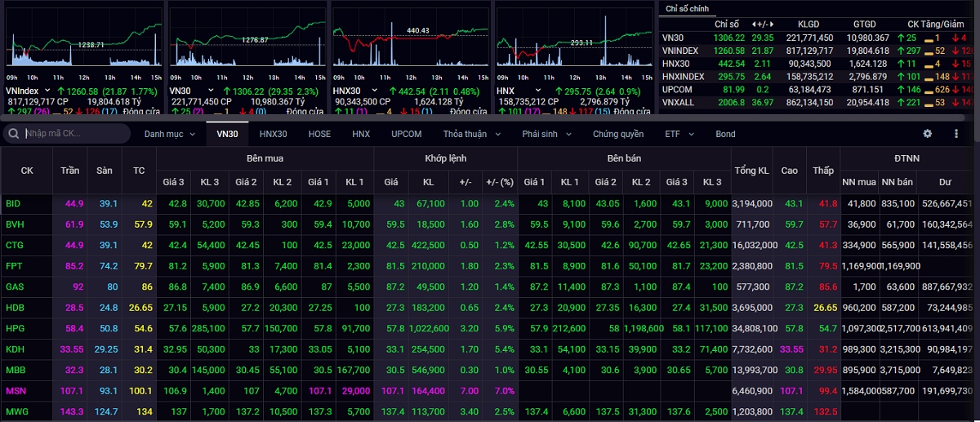
Task: Switch to the HNX30 tab
Action: pos(273,134)
